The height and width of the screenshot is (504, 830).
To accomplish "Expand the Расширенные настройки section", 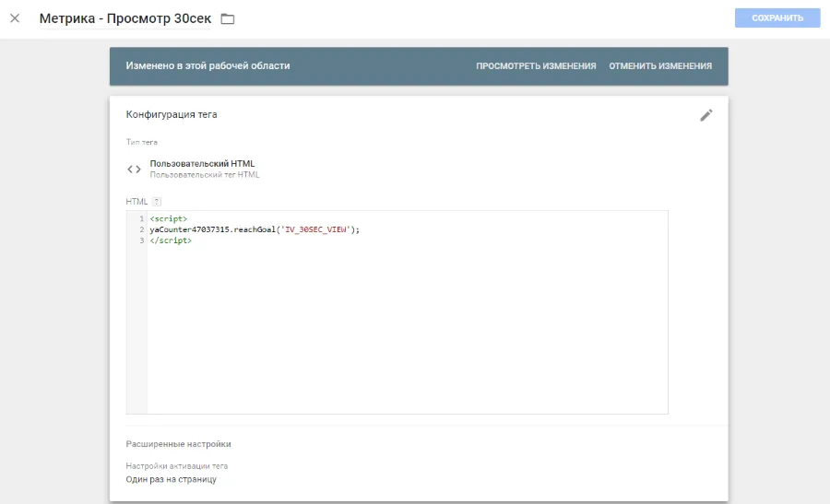I will point(178,444).
